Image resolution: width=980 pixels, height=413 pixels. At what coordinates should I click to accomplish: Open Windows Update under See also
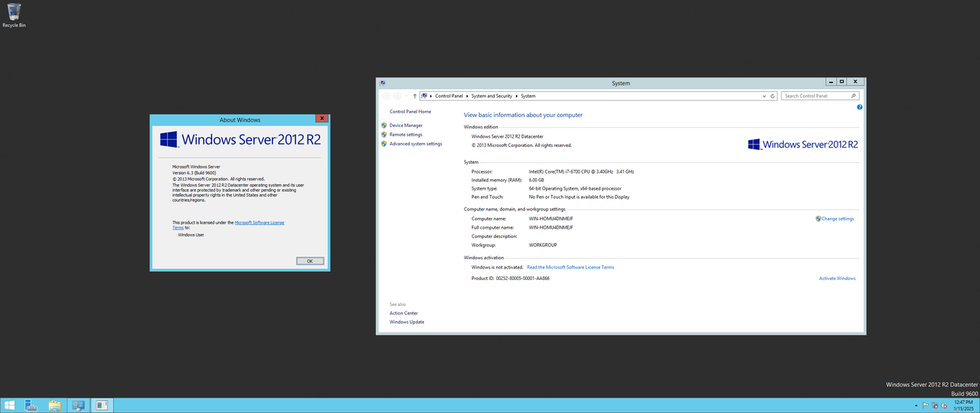pyautogui.click(x=407, y=322)
